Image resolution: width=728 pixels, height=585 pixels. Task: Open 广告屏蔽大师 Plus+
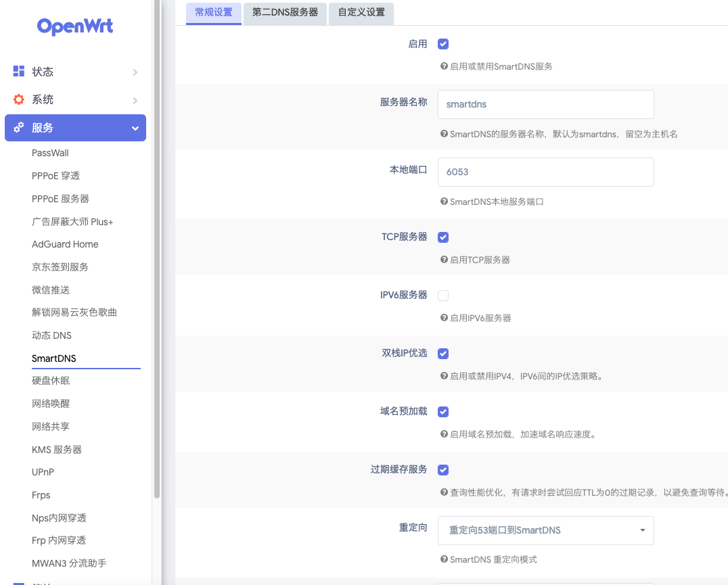(72, 222)
